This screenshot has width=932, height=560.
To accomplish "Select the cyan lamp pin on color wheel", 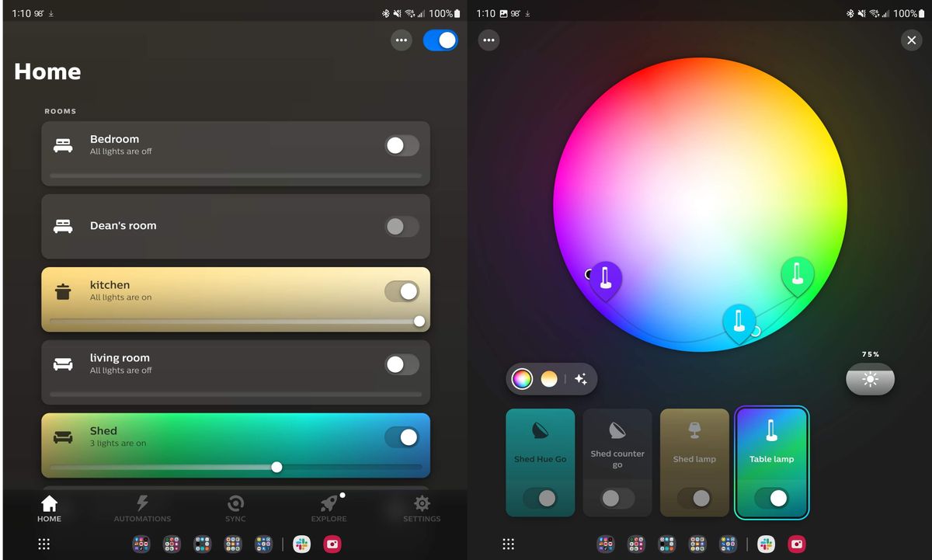I will (x=739, y=322).
